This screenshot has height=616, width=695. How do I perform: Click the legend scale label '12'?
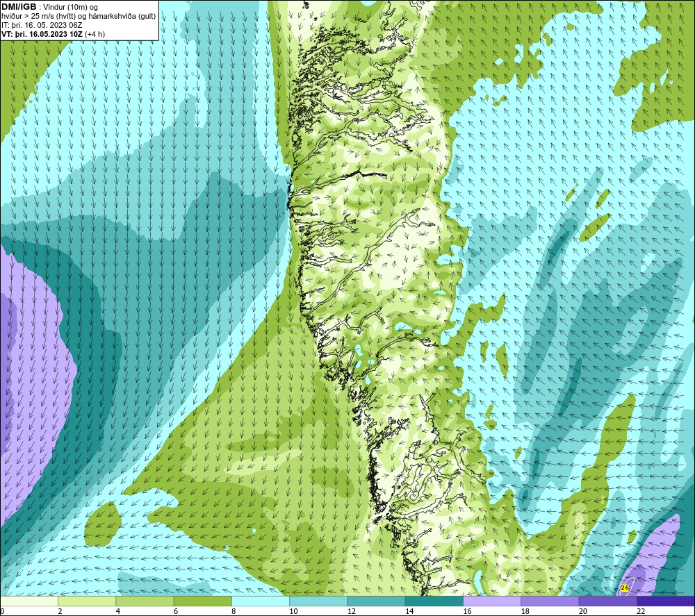[352, 611]
